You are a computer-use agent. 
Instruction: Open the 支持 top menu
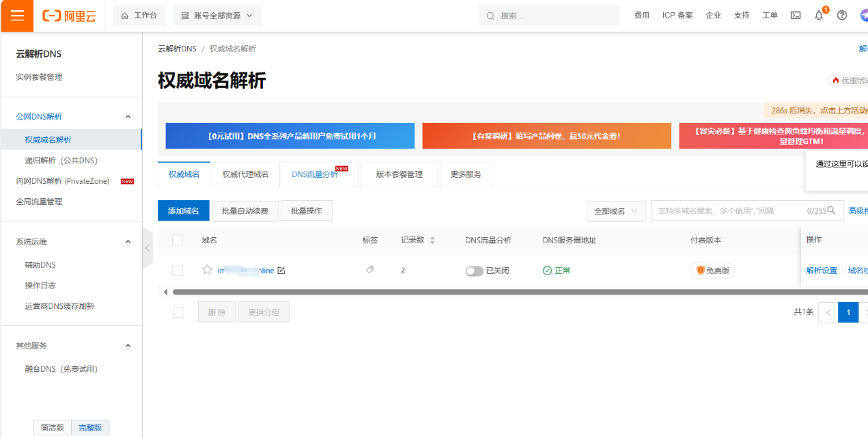pyautogui.click(x=742, y=16)
